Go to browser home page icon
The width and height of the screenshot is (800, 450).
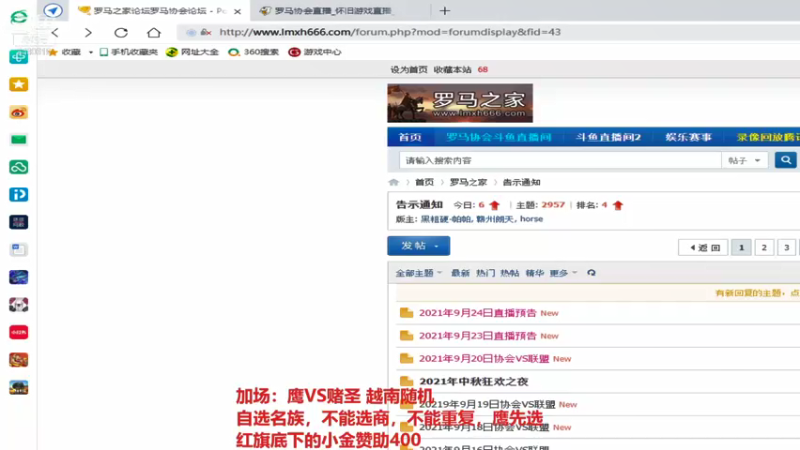(x=154, y=33)
